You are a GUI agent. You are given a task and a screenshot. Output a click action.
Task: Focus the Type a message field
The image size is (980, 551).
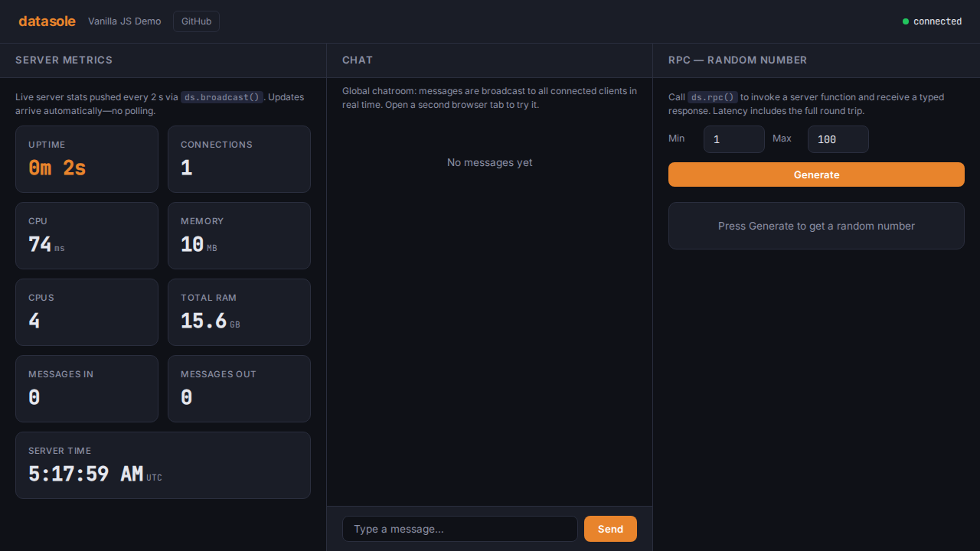pos(460,529)
